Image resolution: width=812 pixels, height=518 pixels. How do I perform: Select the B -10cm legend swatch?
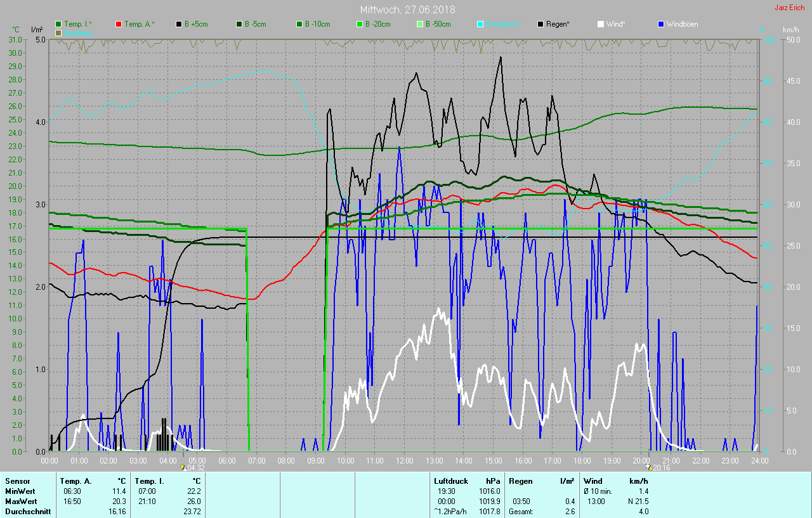(x=299, y=24)
